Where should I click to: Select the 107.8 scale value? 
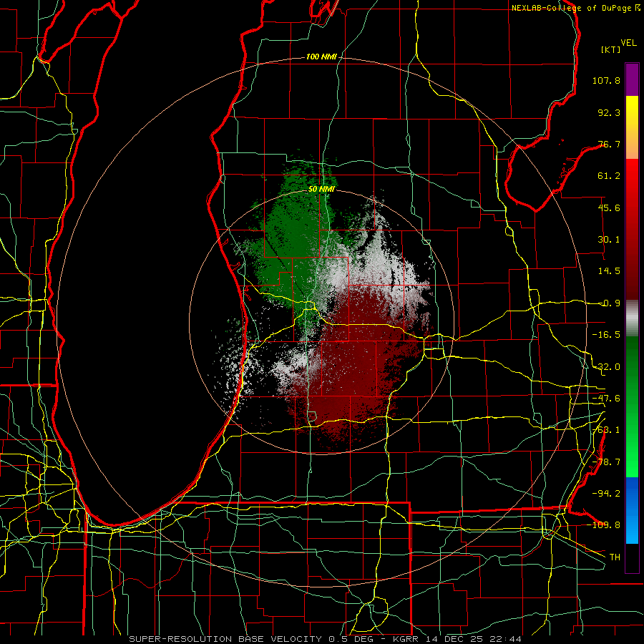(606, 80)
